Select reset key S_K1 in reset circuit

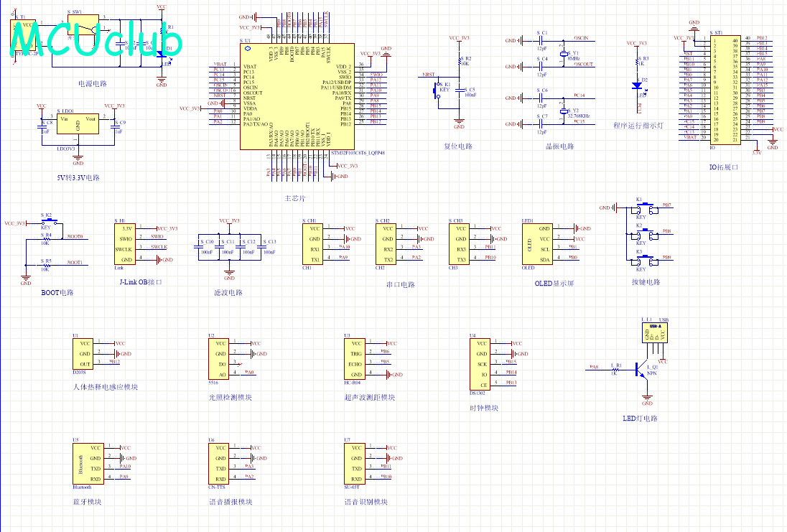(435, 90)
